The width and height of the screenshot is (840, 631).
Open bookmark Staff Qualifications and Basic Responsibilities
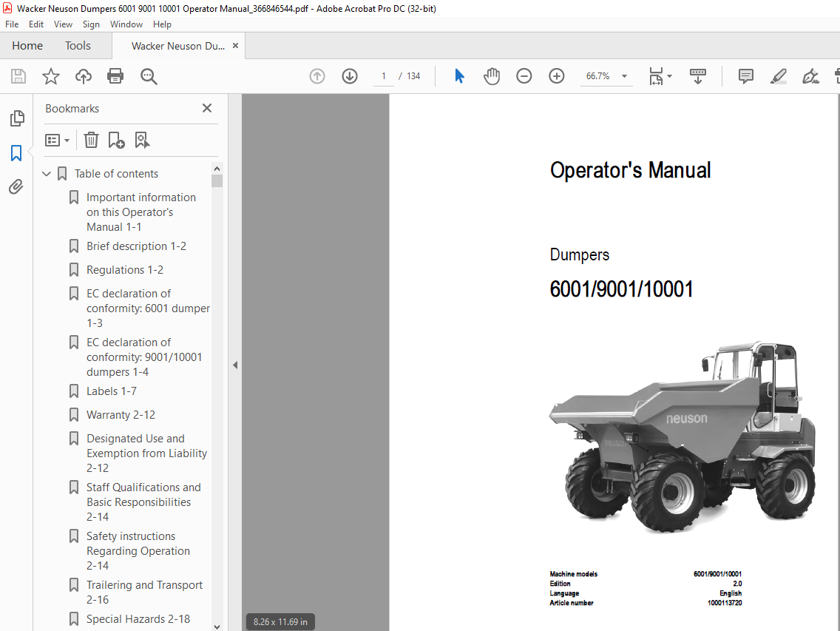(x=143, y=502)
